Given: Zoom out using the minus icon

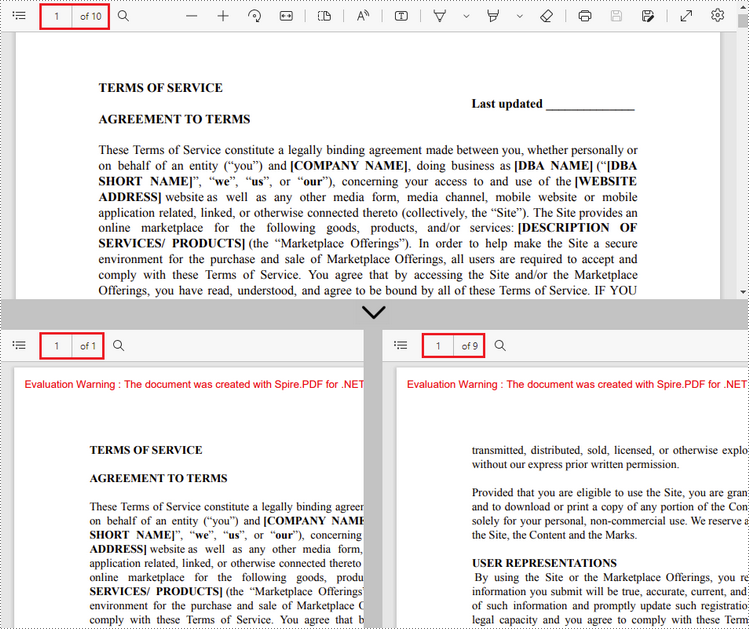Looking at the screenshot, I should (x=192, y=16).
